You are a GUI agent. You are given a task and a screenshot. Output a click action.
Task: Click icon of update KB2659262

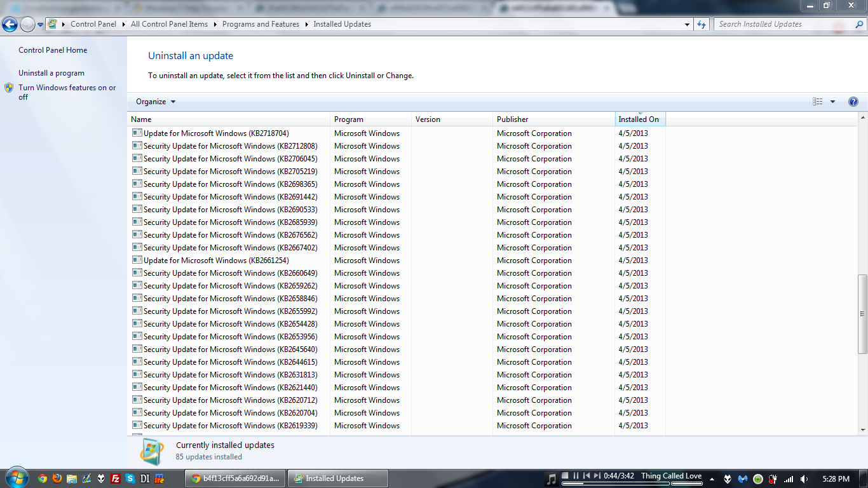tap(137, 285)
